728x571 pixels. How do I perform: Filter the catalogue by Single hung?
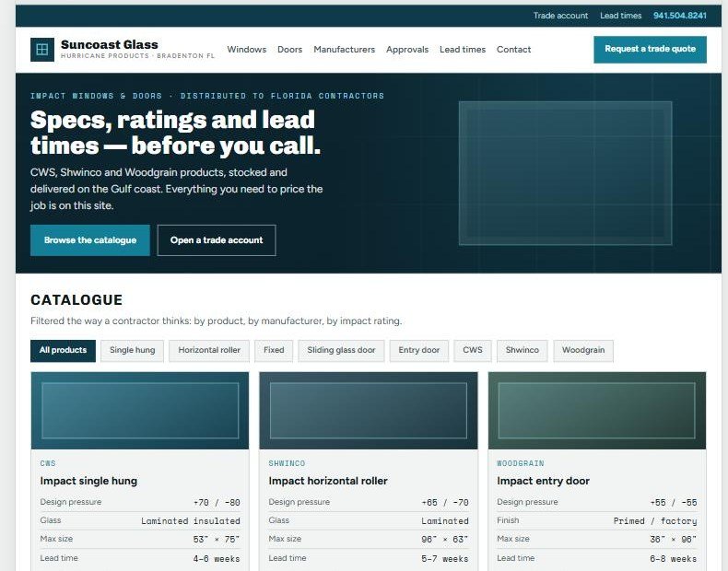click(133, 350)
